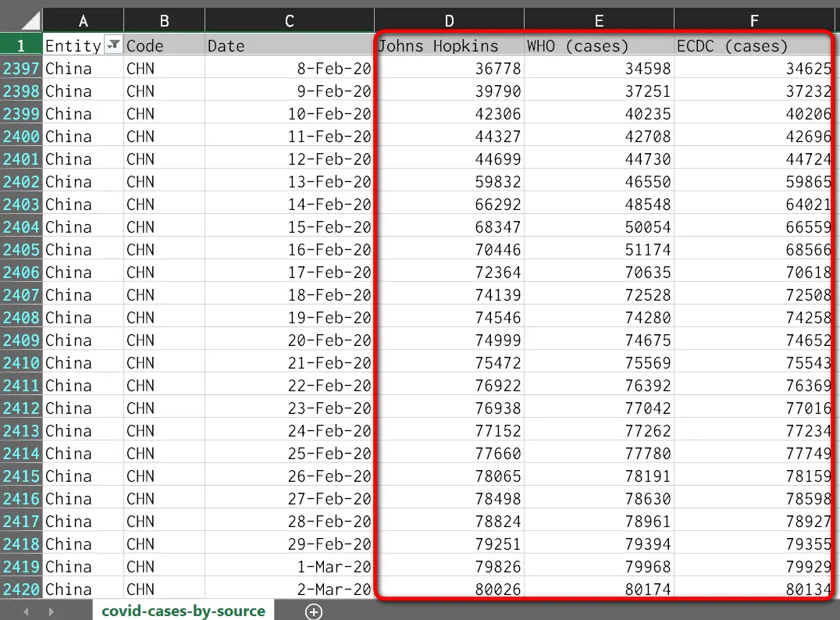Click the ECDC (cases) header cell
Screen dimensions: 840x620
pyautogui.click(x=754, y=45)
